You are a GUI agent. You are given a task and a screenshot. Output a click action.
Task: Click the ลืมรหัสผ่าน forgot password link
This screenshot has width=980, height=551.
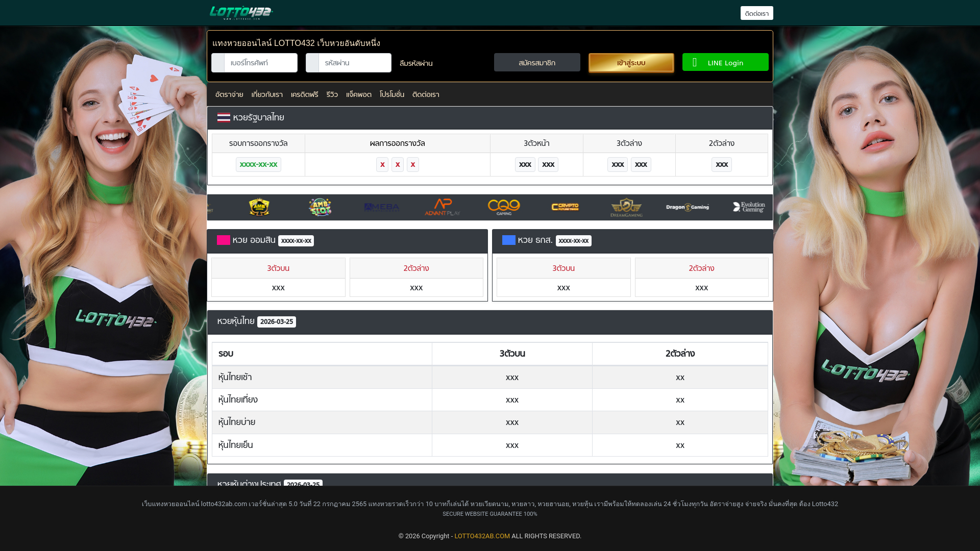416,63
